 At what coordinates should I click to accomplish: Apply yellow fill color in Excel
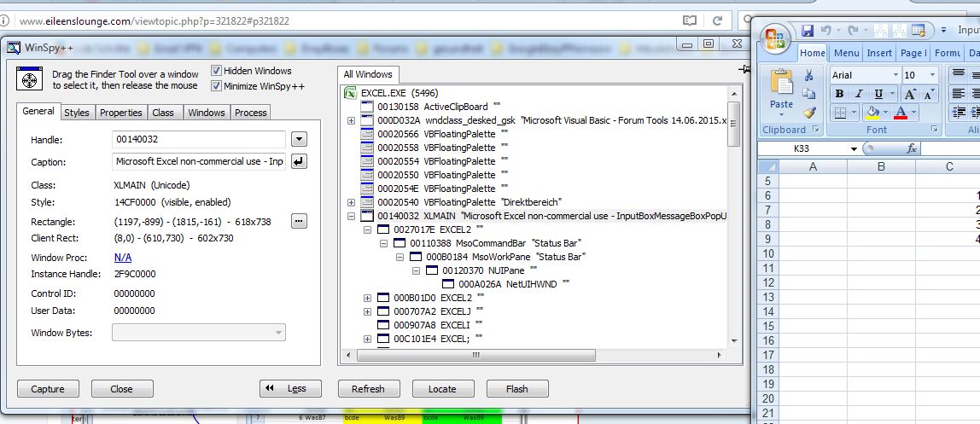(x=872, y=113)
